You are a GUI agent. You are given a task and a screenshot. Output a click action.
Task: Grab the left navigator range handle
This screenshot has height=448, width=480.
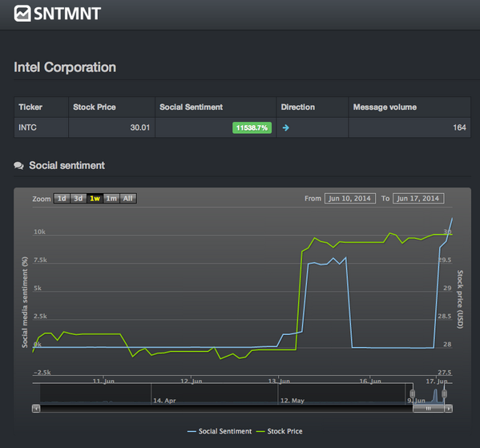click(x=413, y=394)
